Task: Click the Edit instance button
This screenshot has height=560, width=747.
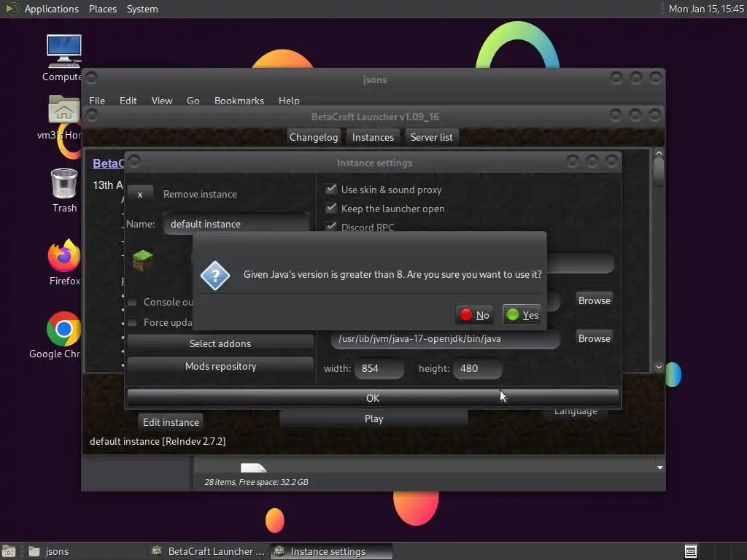Action: (x=171, y=422)
